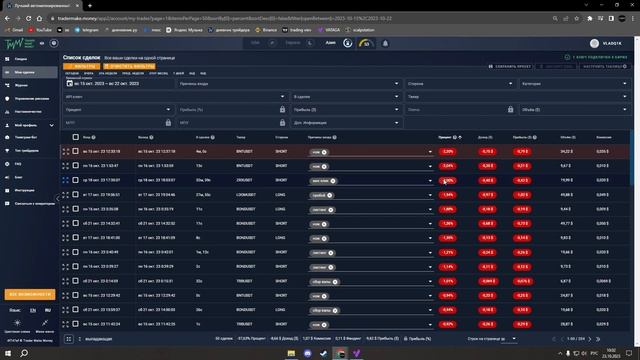The width and height of the screenshot is (640, 360).
Task: Go to the next page of trades
Action: click(x=589, y=339)
